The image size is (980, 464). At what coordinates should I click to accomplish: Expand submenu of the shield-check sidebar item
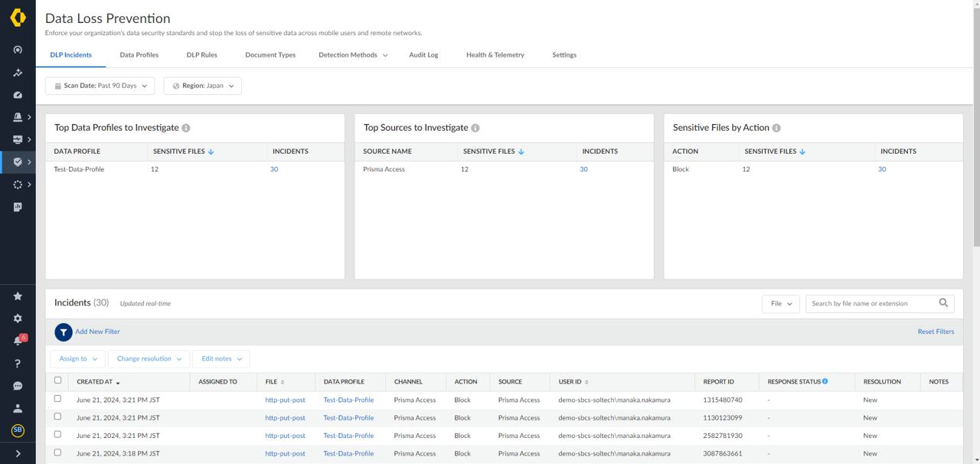pyautogui.click(x=29, y=162)
